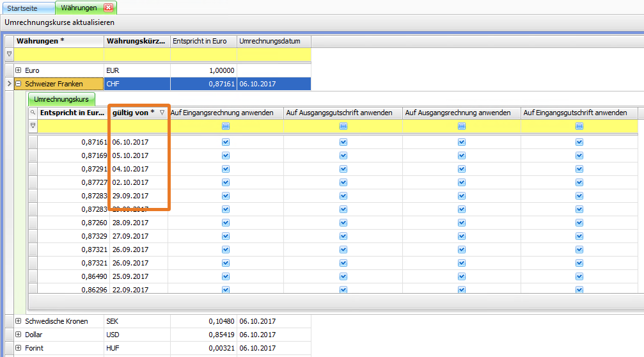Click the row indicator arrow beside Schweizer Franken
This screenshot has height=357, width=644.
[x=9, y=84]
